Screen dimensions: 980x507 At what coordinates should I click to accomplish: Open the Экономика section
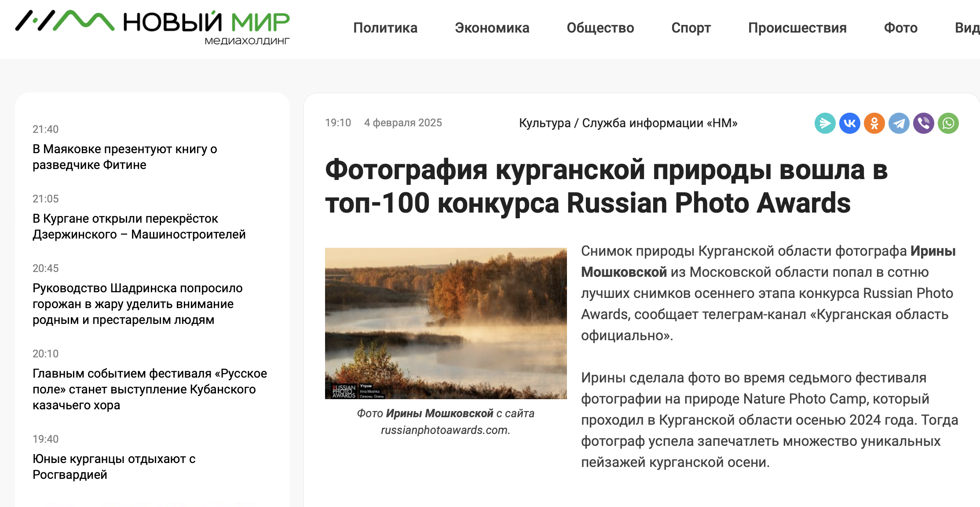[492, 28]
